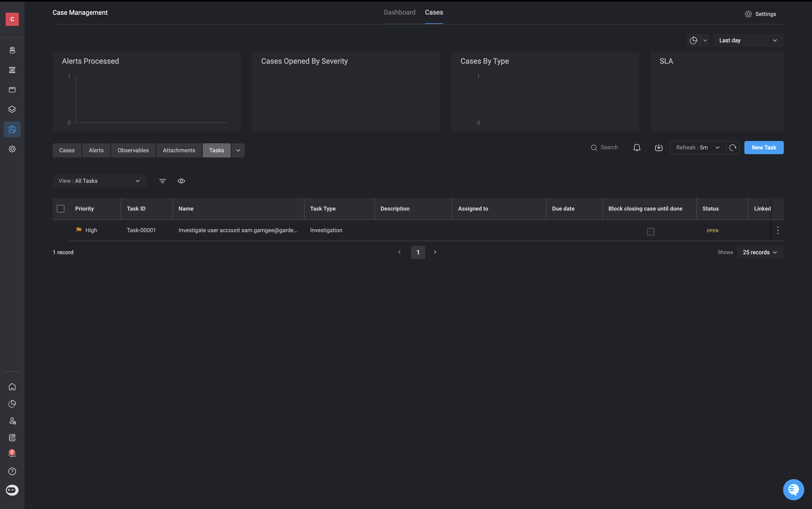
Task: Click the OPEN status label
Action: [712, 231]
